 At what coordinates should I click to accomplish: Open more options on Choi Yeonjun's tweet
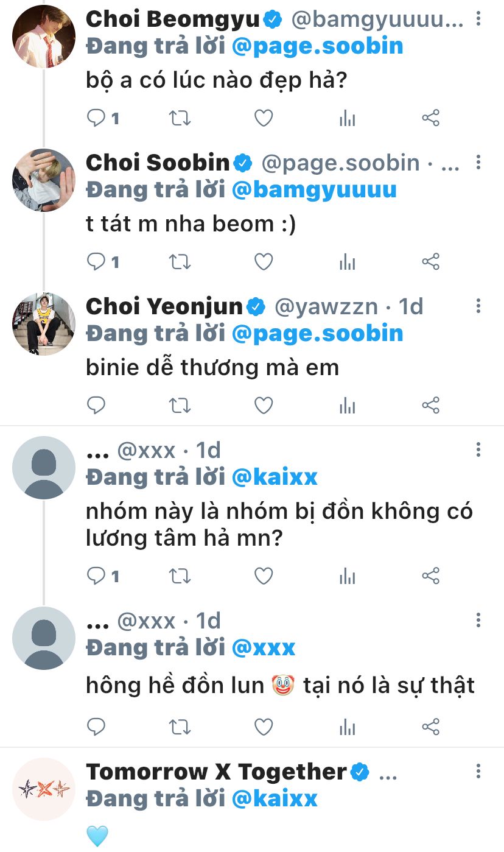pos(478,306)
